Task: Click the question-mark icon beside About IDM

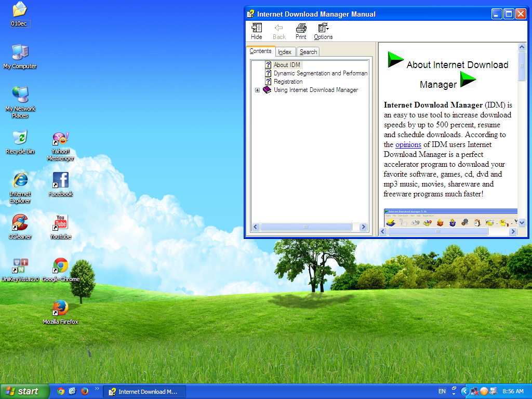Action: (268, 65)
